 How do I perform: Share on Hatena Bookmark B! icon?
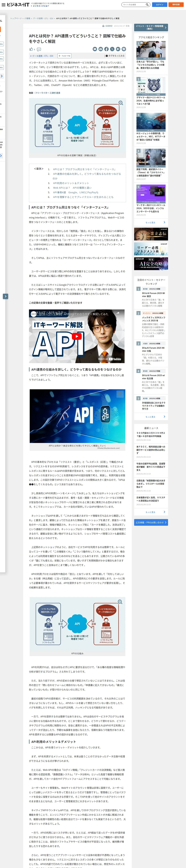[x=118, y=49]
